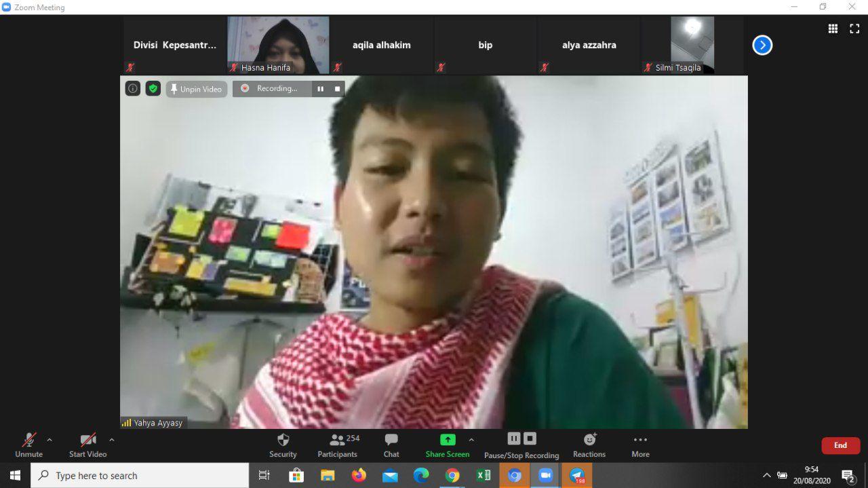Click the Unpin Video button
This screenshot has height=488, width=868.
[197, 89]
